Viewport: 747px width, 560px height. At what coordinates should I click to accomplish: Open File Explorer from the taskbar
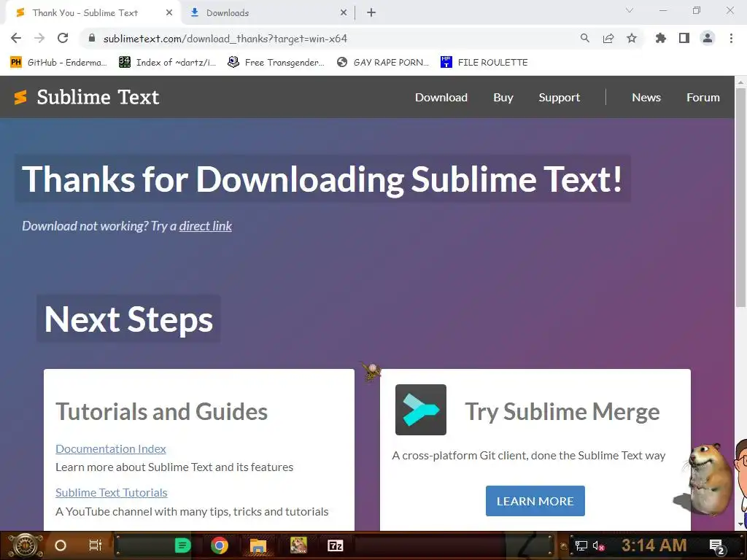[258, 545]
